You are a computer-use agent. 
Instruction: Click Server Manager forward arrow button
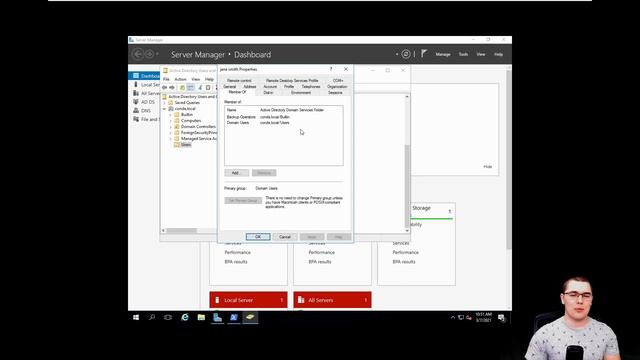pos(149,54)
